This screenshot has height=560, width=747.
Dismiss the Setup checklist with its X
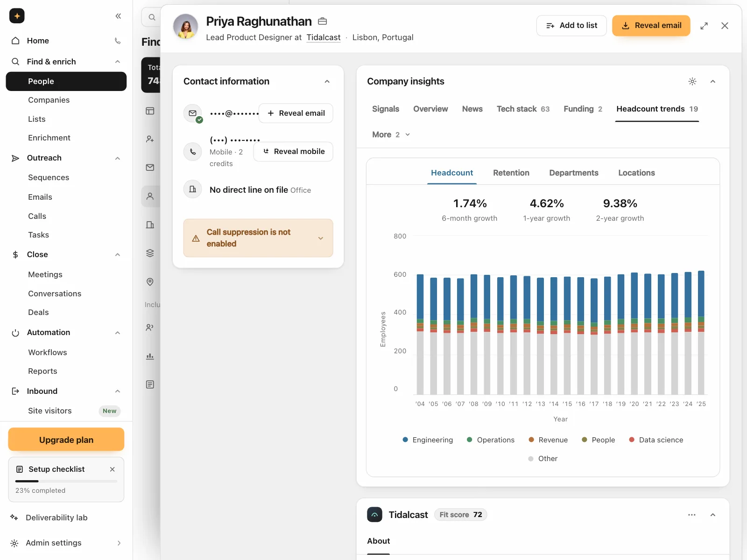pyautogui.click(x=112, y=469)
